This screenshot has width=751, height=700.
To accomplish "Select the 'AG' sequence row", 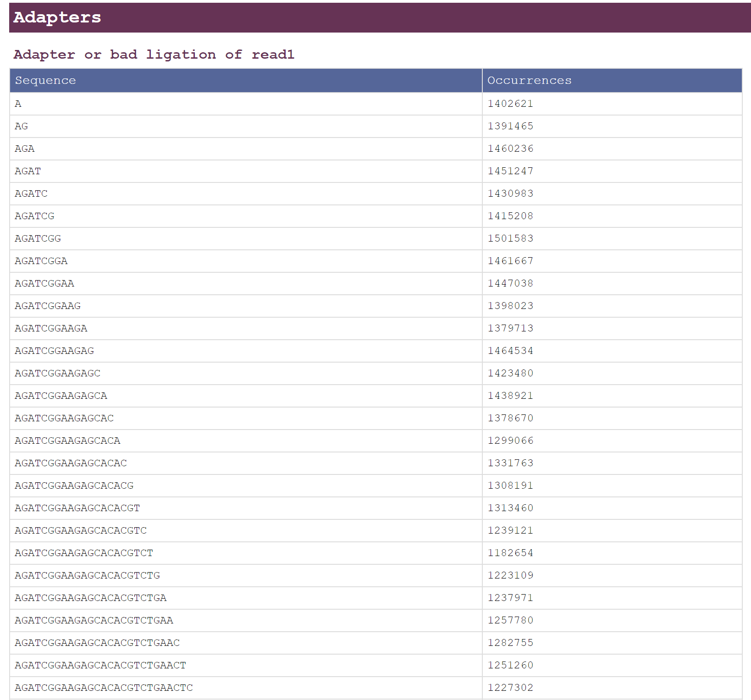I will coord(21,126).
